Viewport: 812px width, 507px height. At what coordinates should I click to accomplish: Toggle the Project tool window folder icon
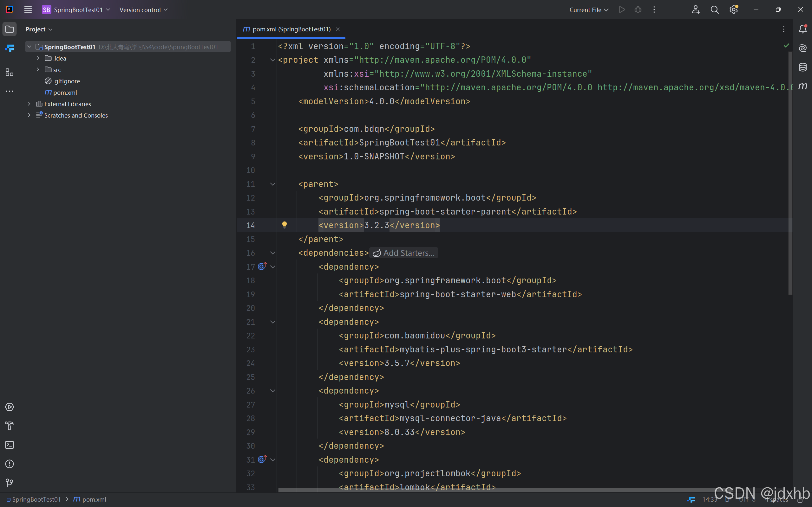(10, 29)
